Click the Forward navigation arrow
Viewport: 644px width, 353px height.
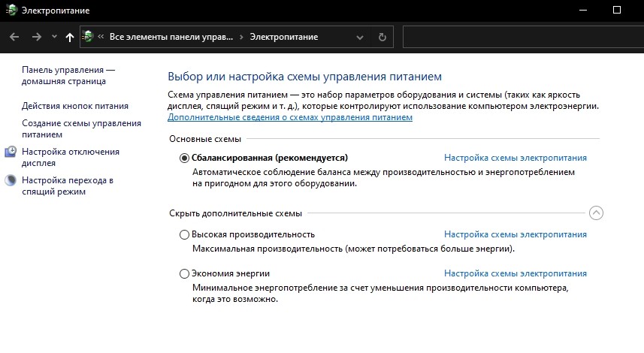[x=36, y=37]
